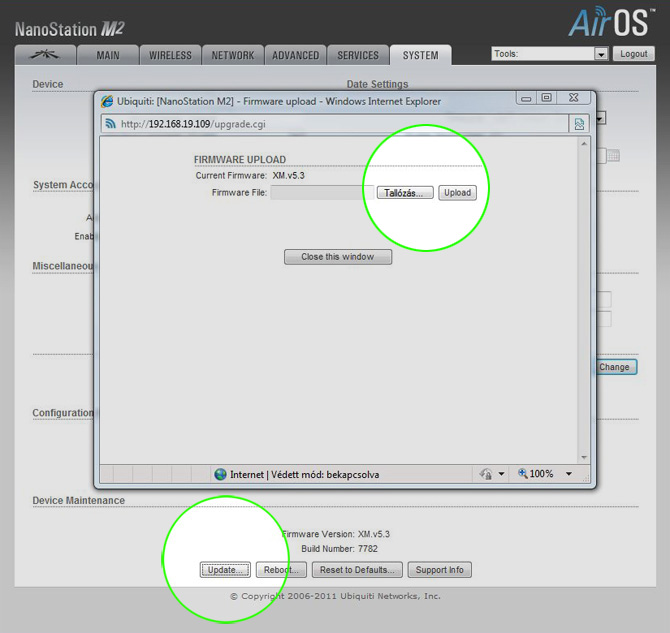The width and height of the screenshot is (670, 633).
Task: Click the Logout button
Action: [x=634, y=54]
